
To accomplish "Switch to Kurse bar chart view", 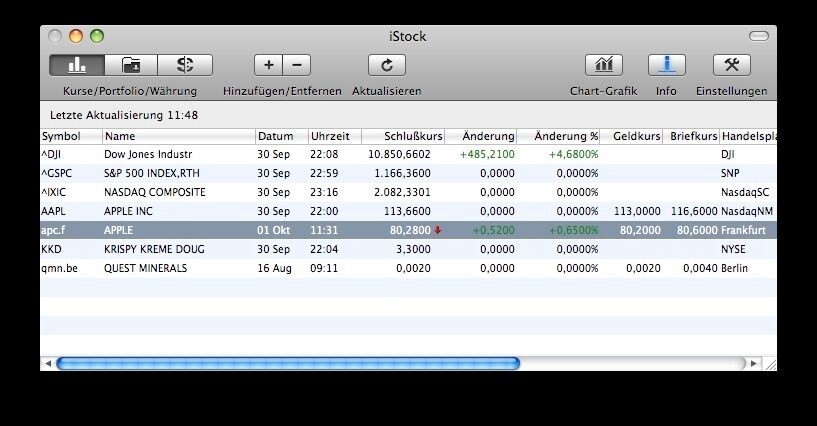I will pos(77,65).
